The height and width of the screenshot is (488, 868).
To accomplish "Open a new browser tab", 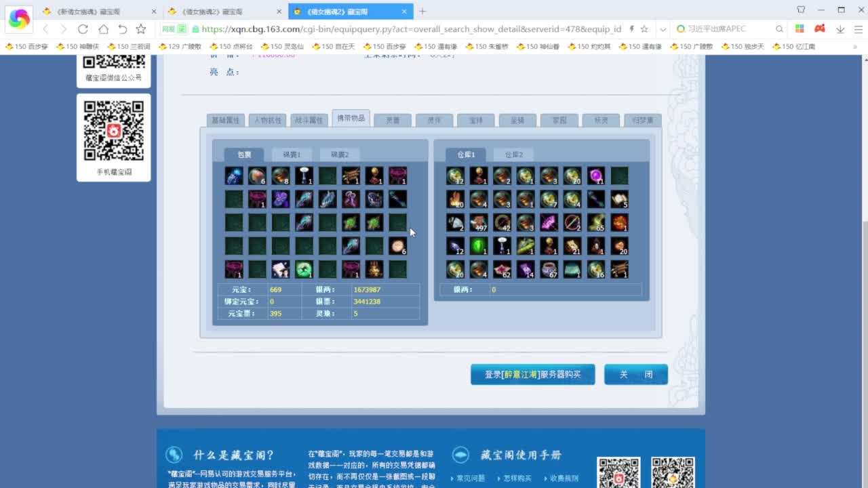I will (x=422, y=11).
